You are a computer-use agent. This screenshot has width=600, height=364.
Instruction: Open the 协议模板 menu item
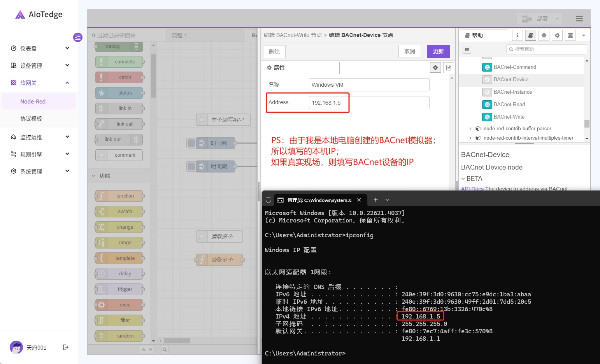(31, 119)
